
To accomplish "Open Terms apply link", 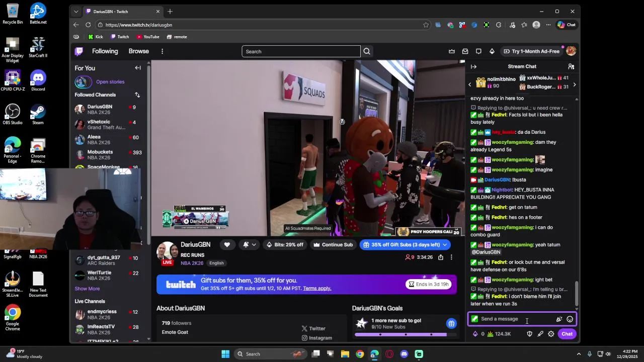I will click(x=317, y=288).
